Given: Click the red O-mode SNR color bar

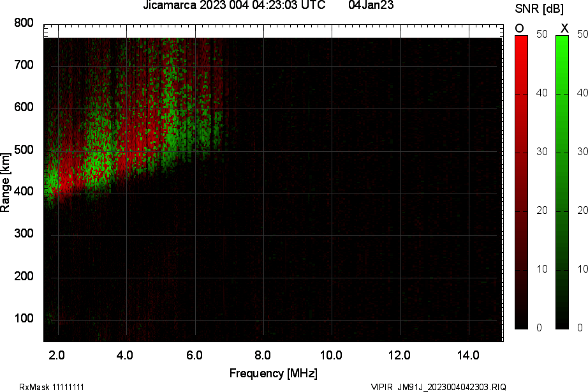Looking at the screenshot, I should click(521, 182).
